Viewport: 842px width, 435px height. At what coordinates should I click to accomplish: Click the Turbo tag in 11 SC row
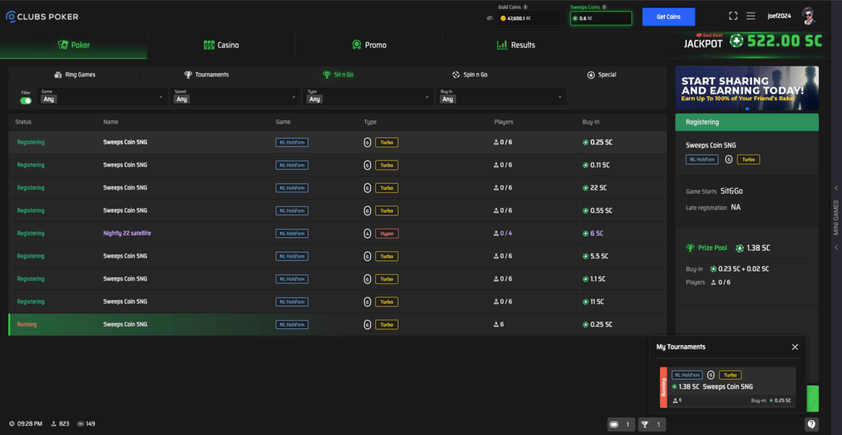click(387, 302)
